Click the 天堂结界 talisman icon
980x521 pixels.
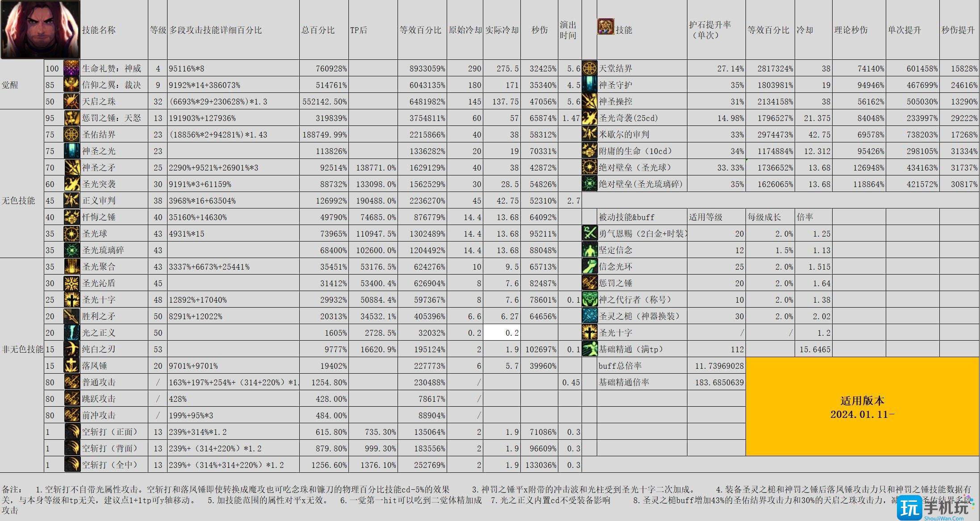(590, 68)
